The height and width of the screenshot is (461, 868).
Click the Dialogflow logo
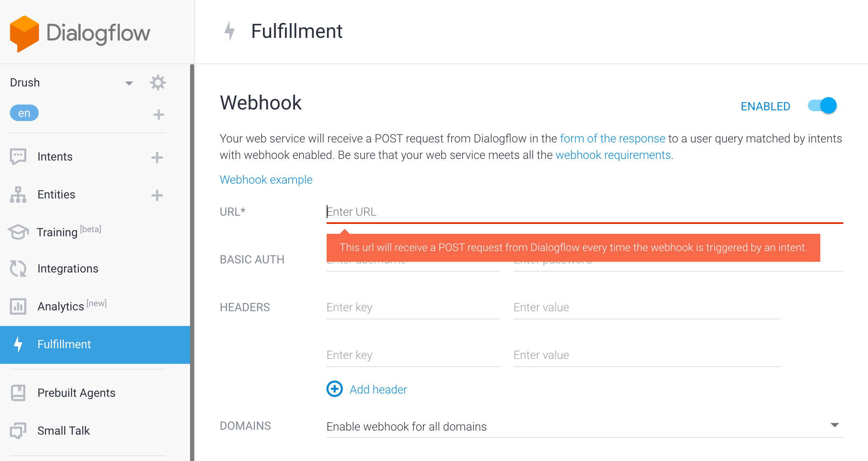[x=80, y=32]
